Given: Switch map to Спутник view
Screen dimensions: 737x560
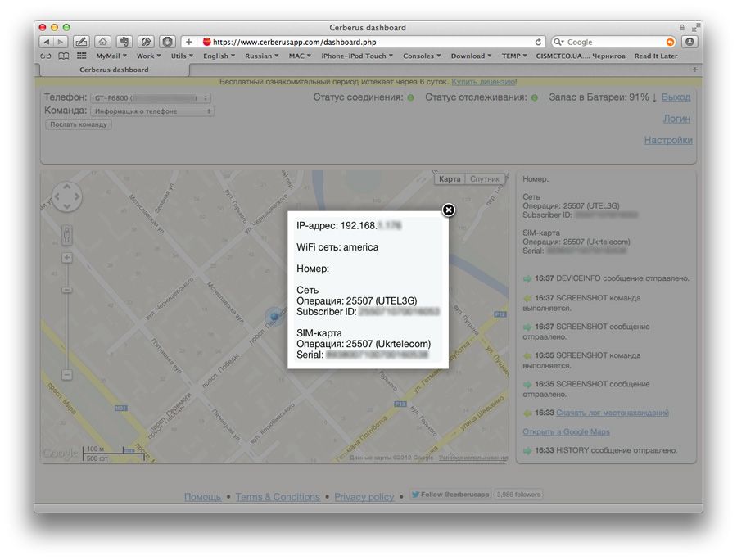Looking at the screenshot, I should click(485, 178).
